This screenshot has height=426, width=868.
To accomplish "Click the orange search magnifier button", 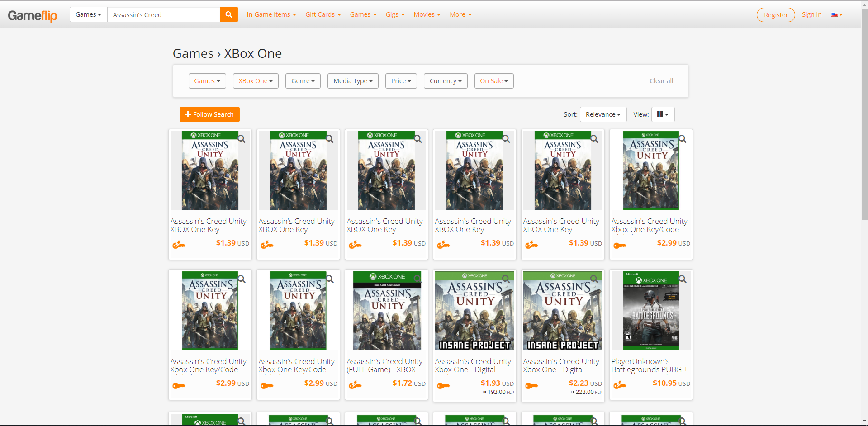I will click(x=229, y=14).
